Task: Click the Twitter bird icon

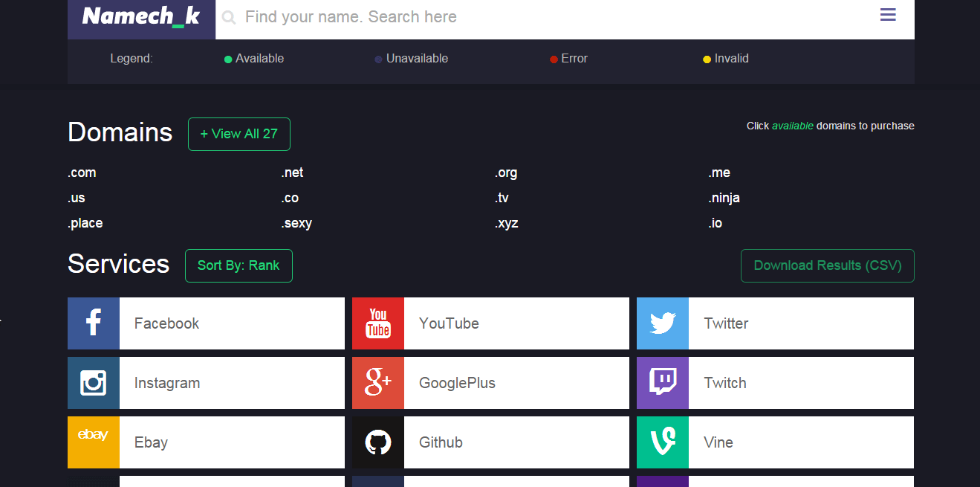Action: click(663, 323)
